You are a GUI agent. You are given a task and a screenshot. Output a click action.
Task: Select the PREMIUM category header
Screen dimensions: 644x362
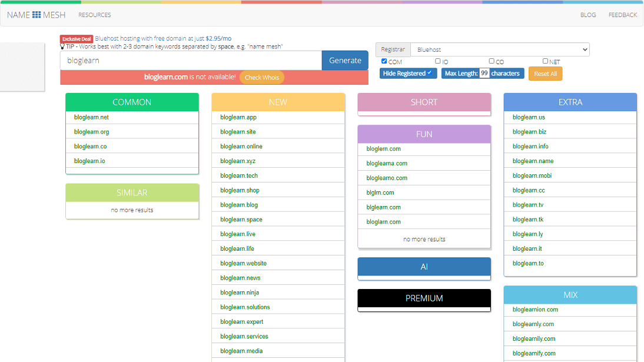click(424, 298)
